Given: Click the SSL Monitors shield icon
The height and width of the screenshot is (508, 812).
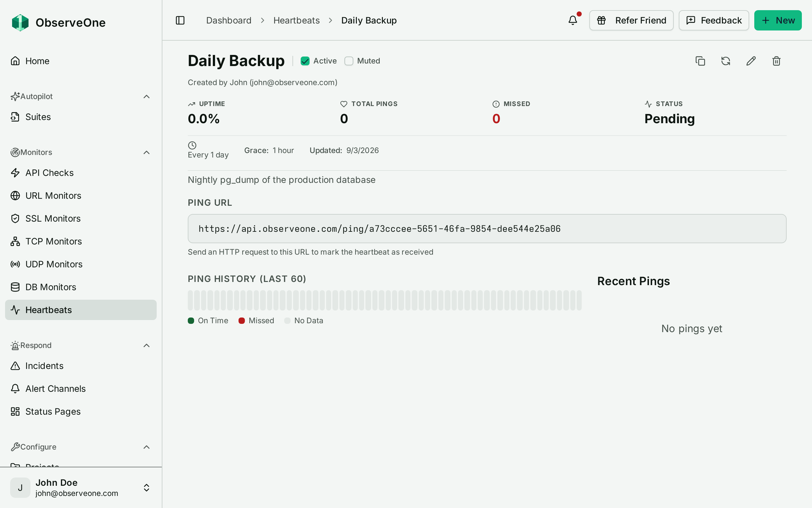Looking at the screenshot, I should 15,218.
